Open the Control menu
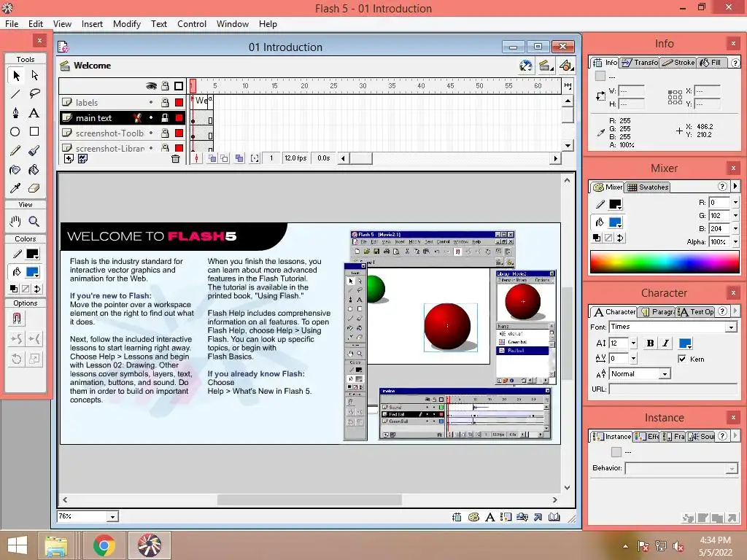Viewport: 747px width, 560px height. 192,24
